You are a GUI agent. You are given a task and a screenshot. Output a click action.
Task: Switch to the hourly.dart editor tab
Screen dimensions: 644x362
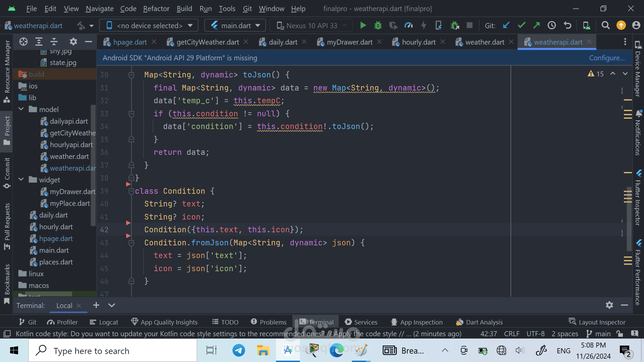click(419, 42)
